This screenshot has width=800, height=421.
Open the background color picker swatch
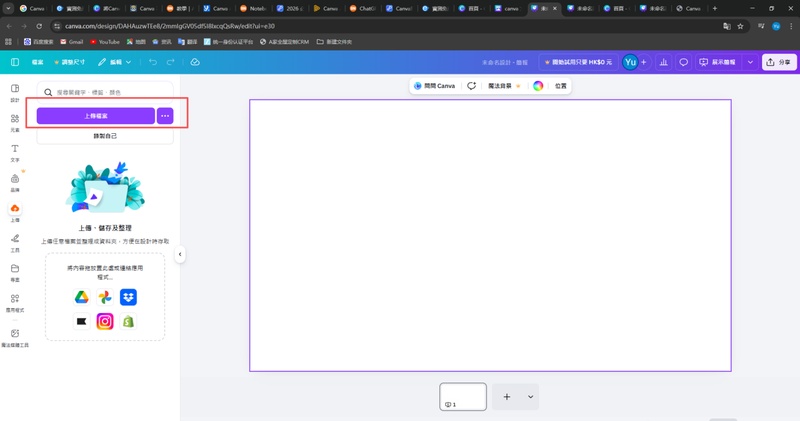(538, 86)
